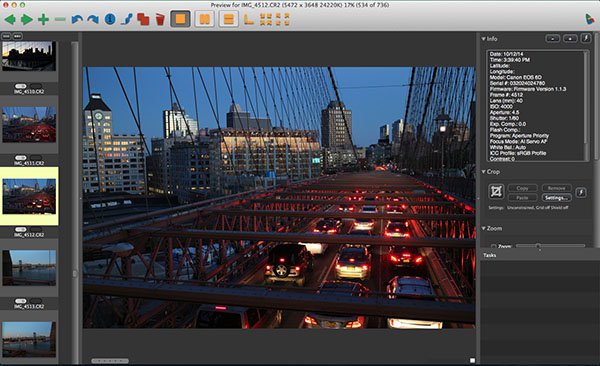This screenshot has width=600, height=366.
Task: Go to previous image with green left arrow
Action: (x=10, y=19)
